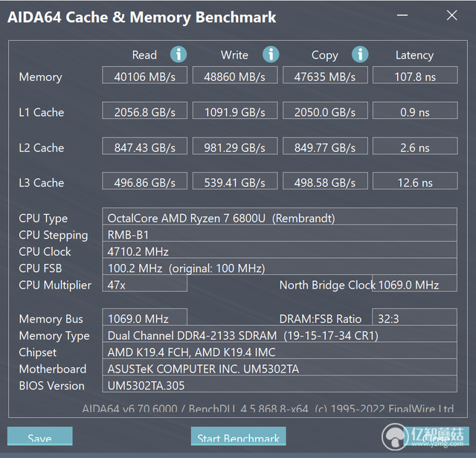Click the info icon next to Read
476x458 pixels.
click(x=178, y=54)
